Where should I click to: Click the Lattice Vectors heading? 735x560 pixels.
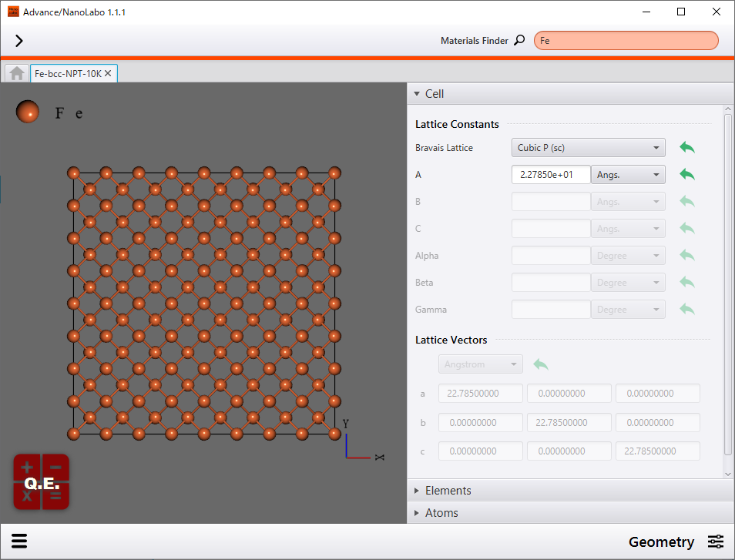coord(451,340)
